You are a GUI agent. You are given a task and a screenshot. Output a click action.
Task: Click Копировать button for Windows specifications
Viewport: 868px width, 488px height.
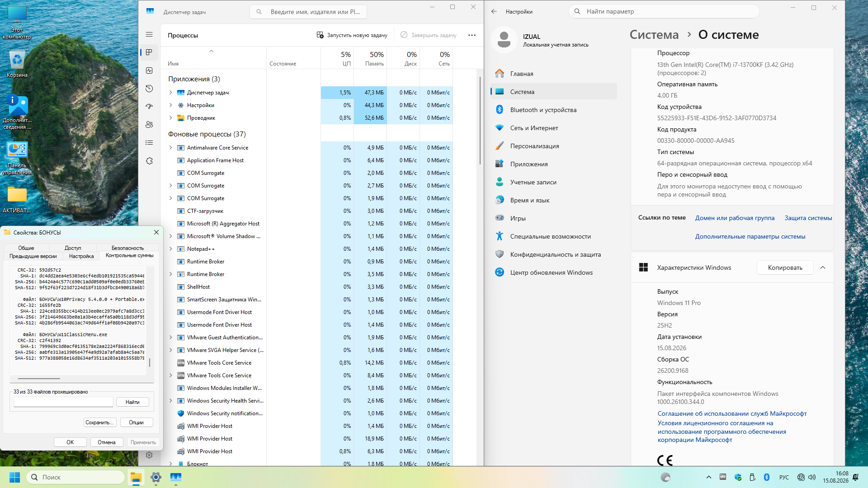click(785, 267)
